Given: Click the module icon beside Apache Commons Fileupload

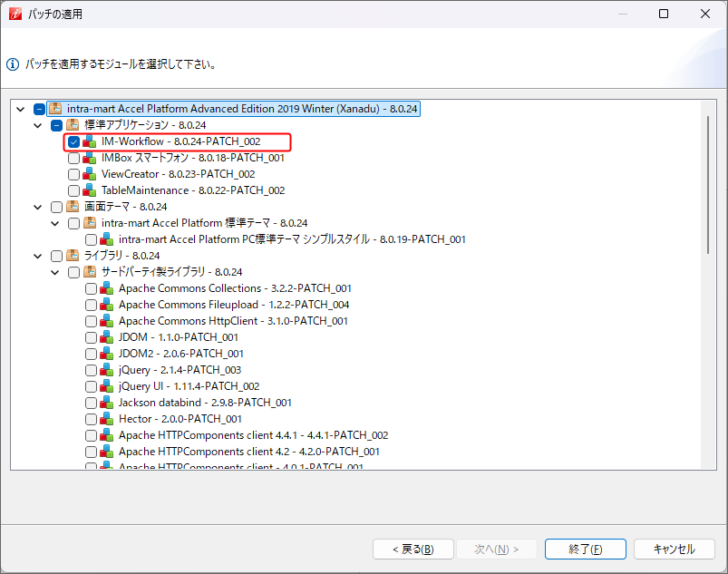Looking at the screenshot, I should [x=106, y=305].
